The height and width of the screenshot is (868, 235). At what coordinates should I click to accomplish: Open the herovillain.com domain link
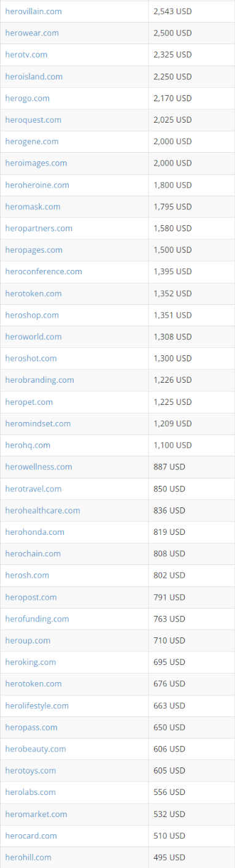(x=33, y=11)
